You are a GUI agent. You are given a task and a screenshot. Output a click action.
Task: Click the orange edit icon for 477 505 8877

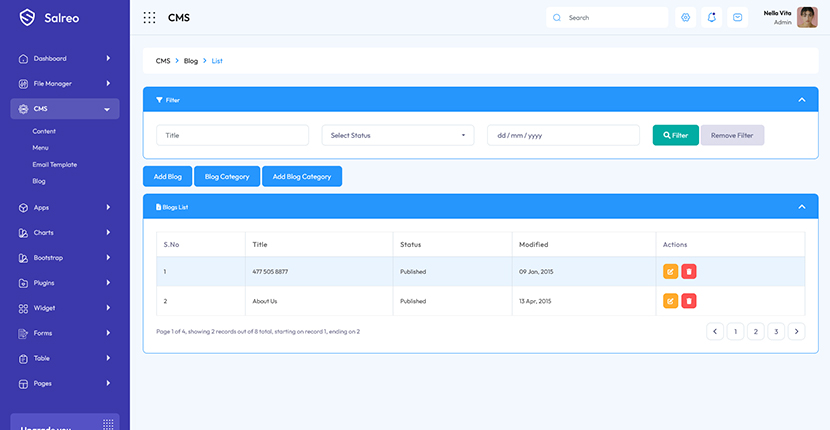click(670, 271)
